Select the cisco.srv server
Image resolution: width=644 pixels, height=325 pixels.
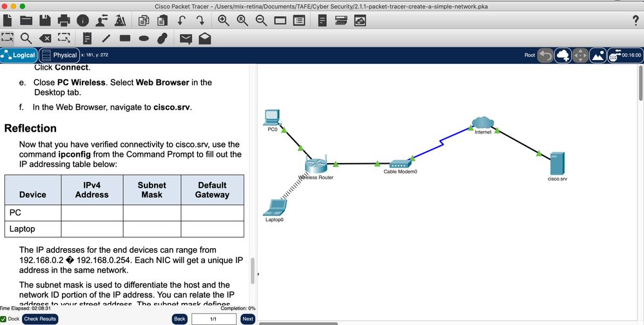coord(558,164)
